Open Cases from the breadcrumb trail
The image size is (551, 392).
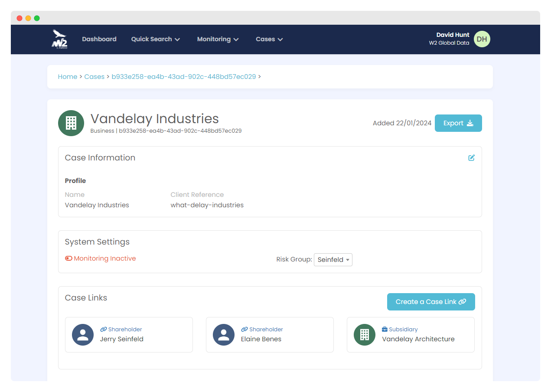coord(95,76)
